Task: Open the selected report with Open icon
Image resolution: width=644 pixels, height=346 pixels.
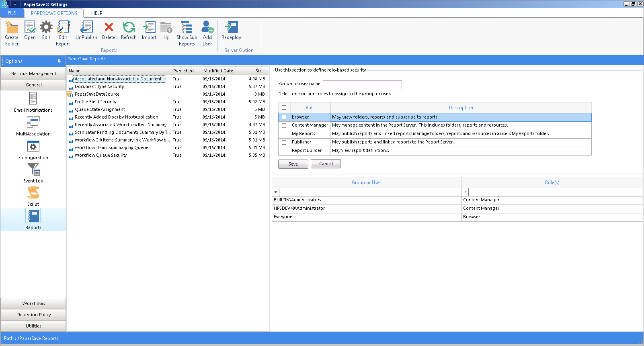Action: [30, 31]
